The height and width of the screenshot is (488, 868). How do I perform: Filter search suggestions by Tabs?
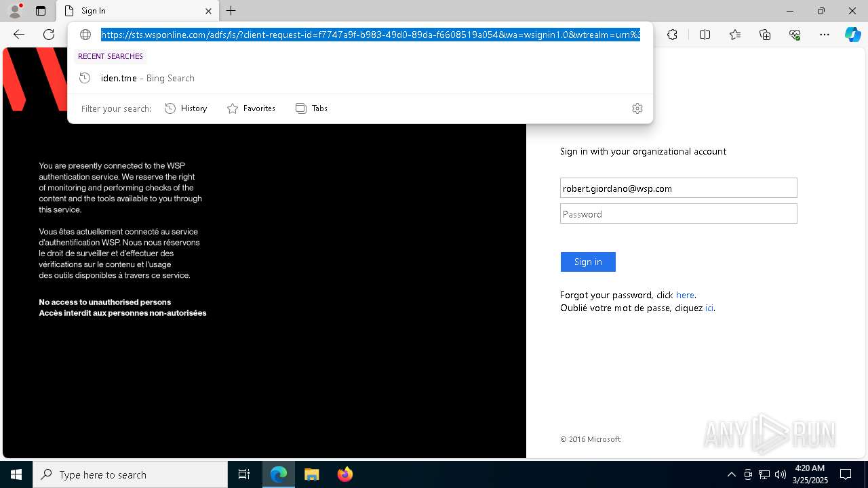coord(311,108)
